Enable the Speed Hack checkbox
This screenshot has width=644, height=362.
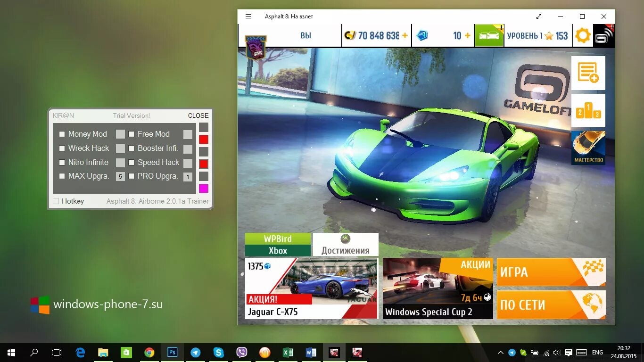tap(132, 163)
